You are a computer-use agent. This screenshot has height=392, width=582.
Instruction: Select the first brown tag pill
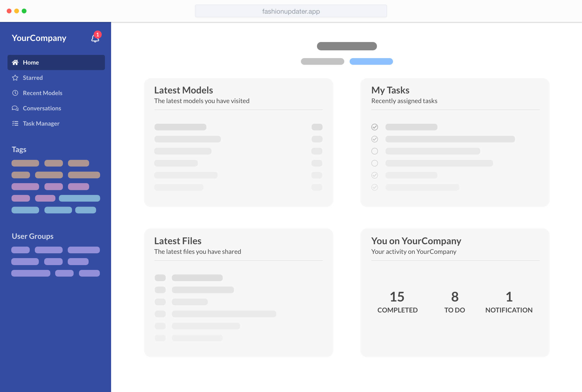(25, 163)
